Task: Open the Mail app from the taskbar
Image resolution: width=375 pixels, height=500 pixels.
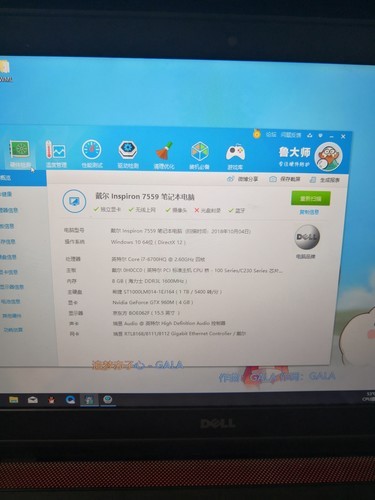Action: point(32,399)
